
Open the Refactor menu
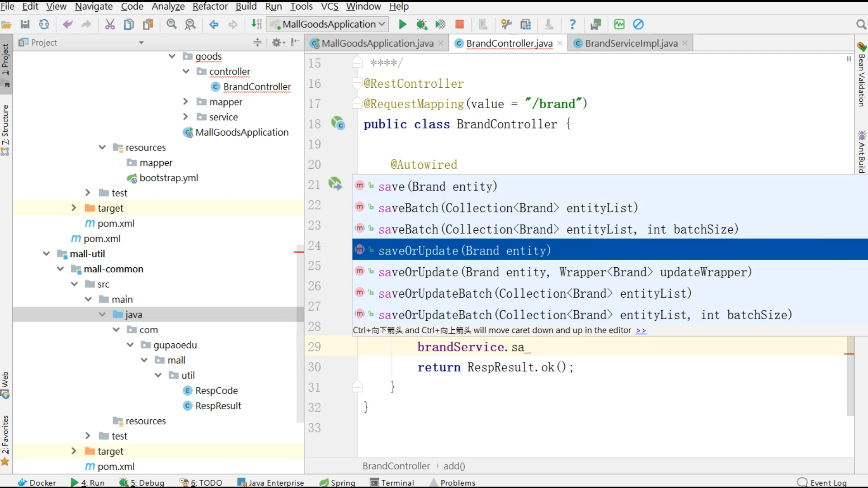(x=210, y=6)
